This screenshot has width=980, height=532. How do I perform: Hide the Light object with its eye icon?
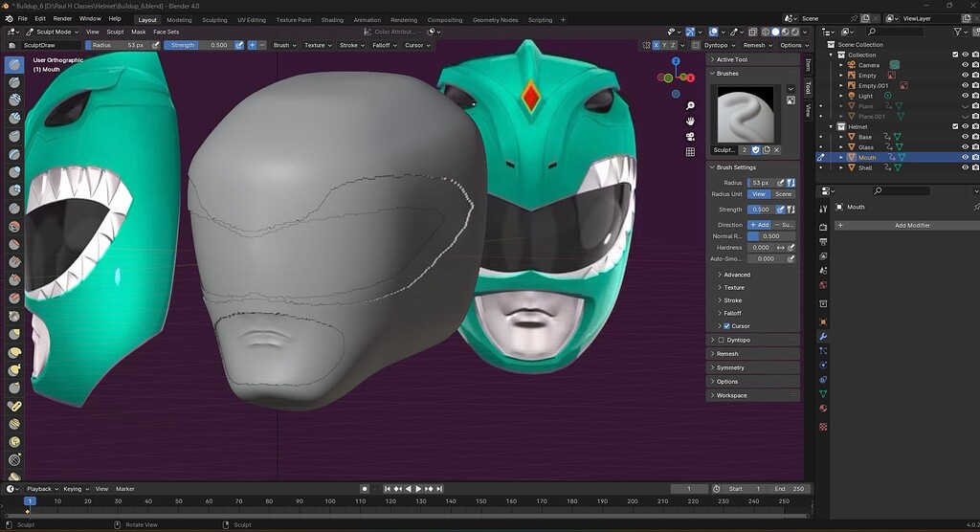[965, 96]
